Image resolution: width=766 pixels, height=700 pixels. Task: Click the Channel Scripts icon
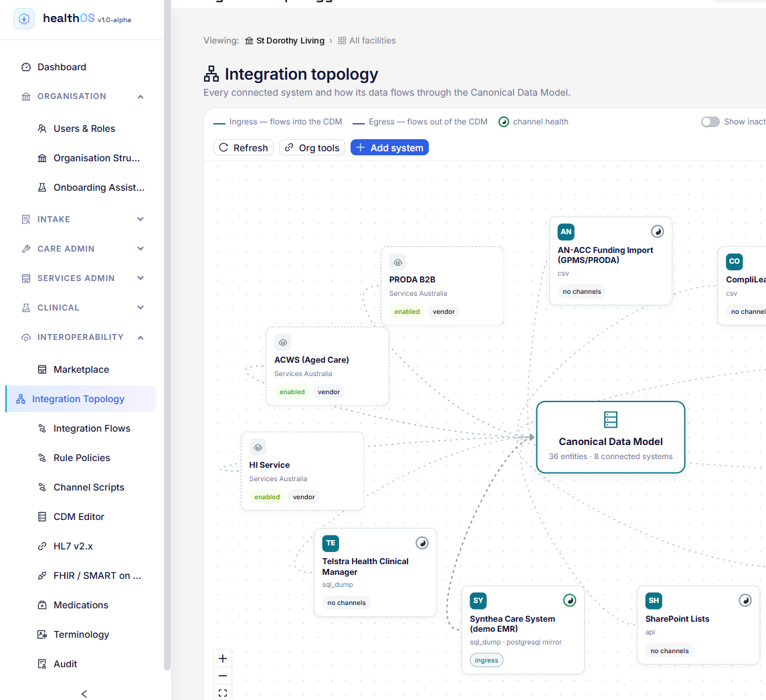tap(42, 487)
